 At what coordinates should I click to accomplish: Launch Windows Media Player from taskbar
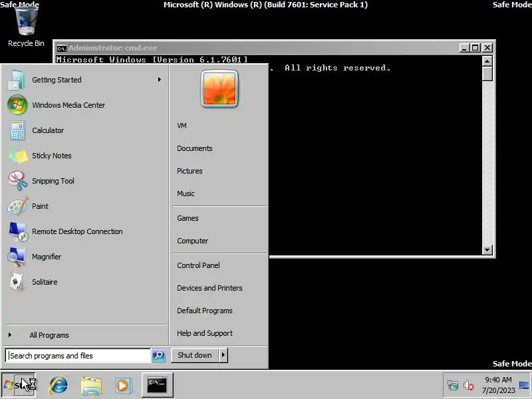123,385
